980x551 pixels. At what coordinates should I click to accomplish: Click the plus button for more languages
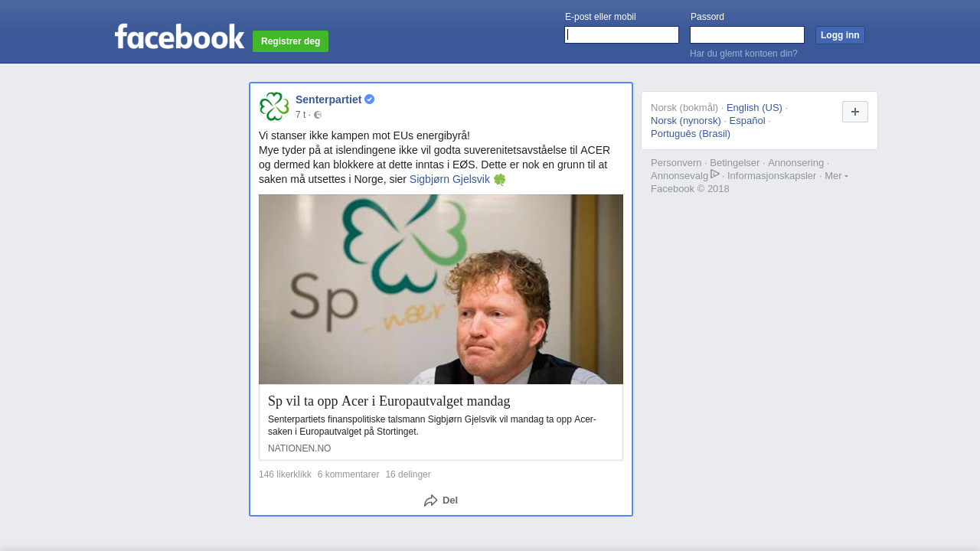click(x=855, y=112)
